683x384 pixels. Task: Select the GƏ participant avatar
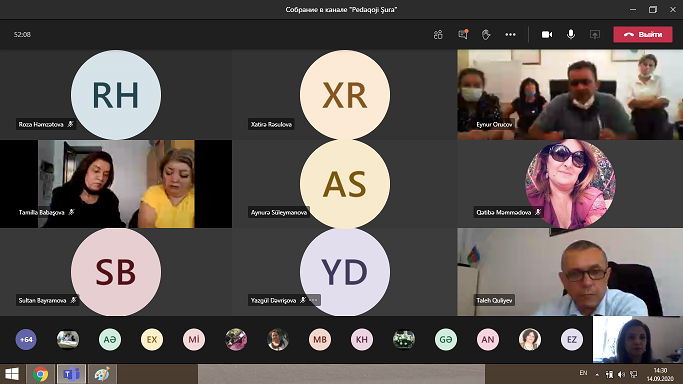pyautogui.click(x=446, y=339)
